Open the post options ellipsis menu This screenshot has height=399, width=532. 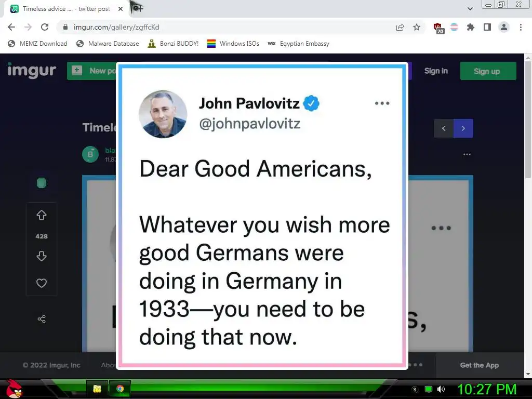(467, 154)
